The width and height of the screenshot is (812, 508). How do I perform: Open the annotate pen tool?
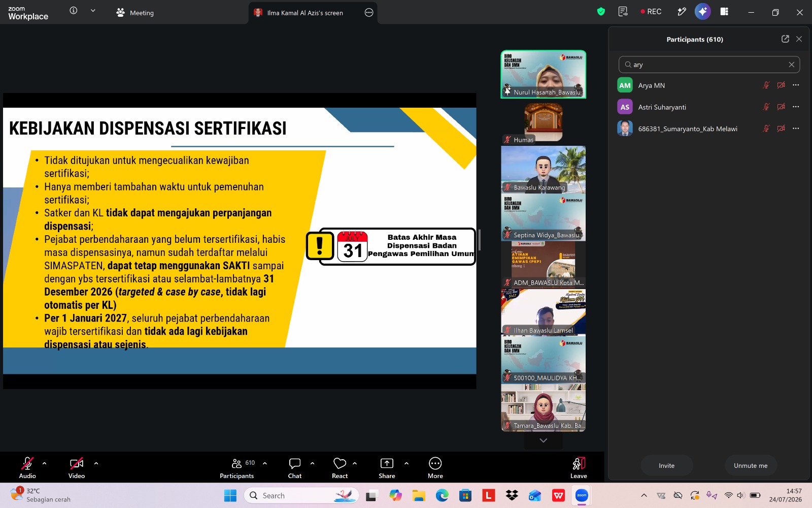tap(682, 12)
